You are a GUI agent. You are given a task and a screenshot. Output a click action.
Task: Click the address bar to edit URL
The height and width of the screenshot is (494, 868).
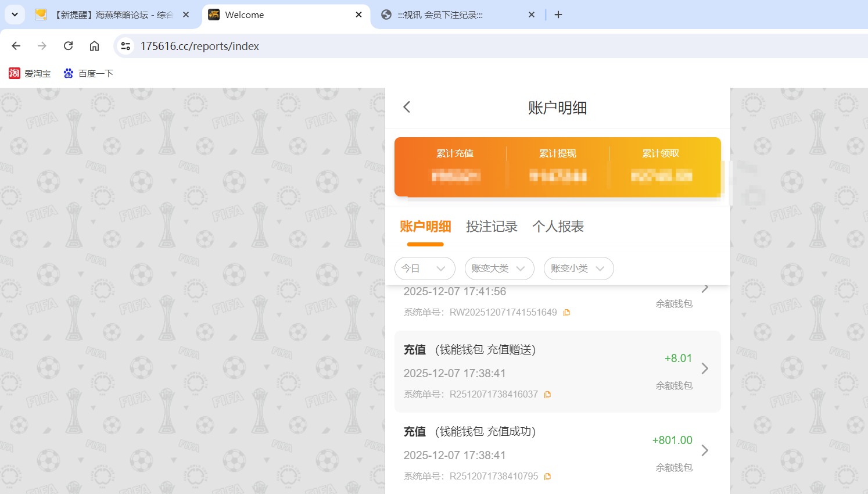(290, 46)
